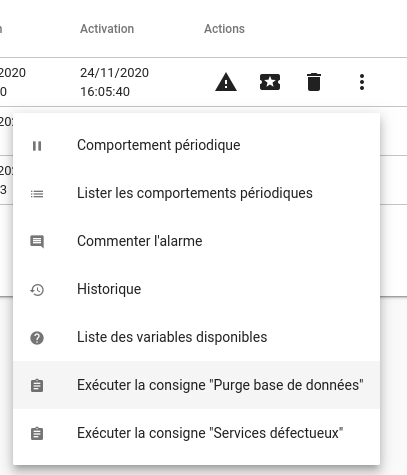Choose Lister les comportements périodiques
This screenshot has width=407, height=475.
click(x=196, y=194)
